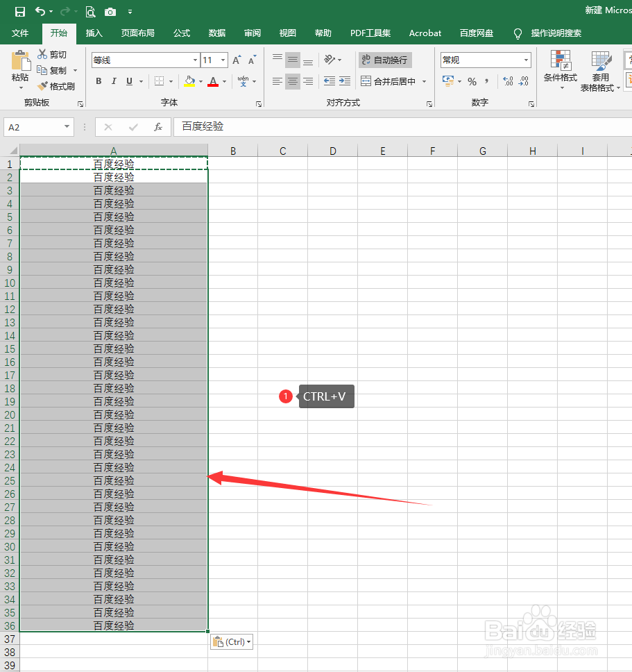The height and width of the screenshot is (672, 632).
Task: Click the Tell Me search (操作说明搜索)
Action: (556, 33)
